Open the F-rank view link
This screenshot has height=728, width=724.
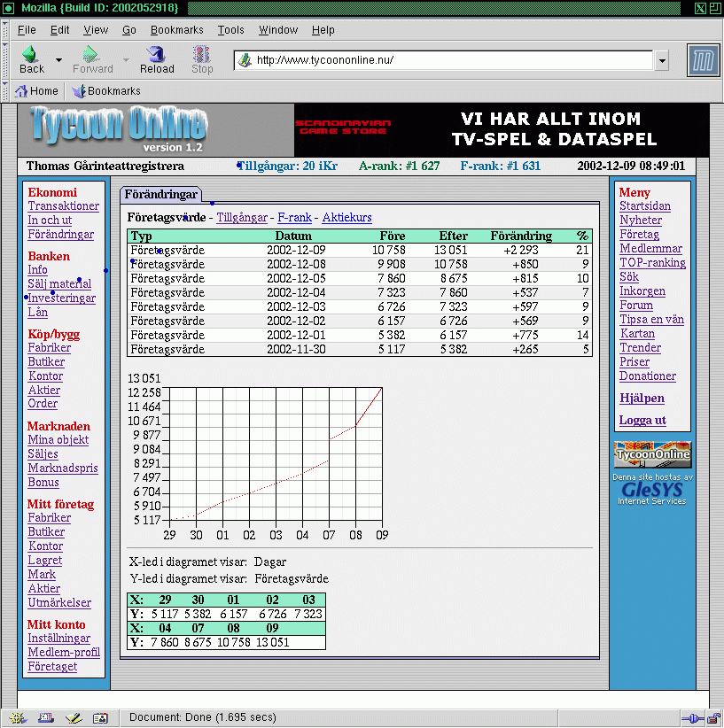[x=294, y=217]
